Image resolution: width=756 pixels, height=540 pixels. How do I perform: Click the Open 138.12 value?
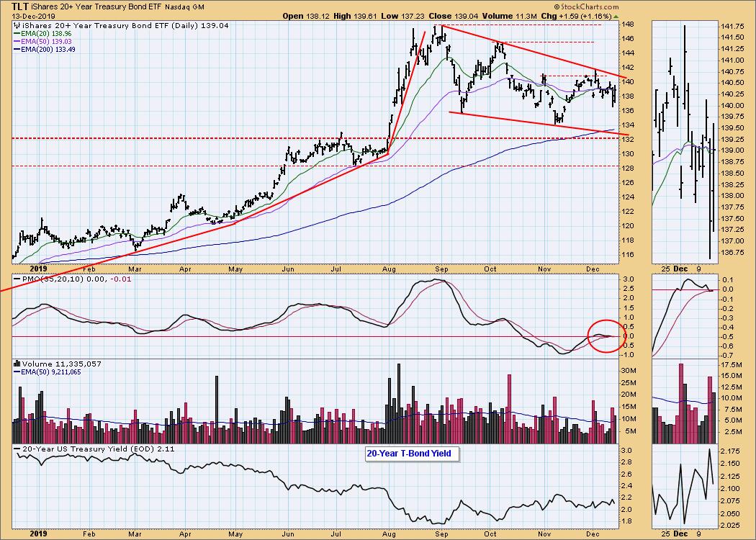305,16
